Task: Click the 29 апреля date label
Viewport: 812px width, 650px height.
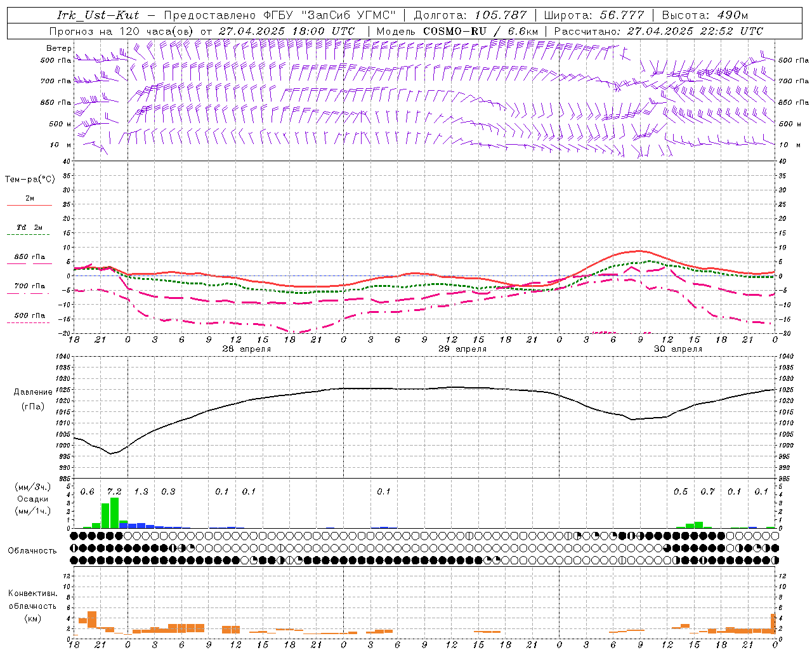Action: click(462, 349)
